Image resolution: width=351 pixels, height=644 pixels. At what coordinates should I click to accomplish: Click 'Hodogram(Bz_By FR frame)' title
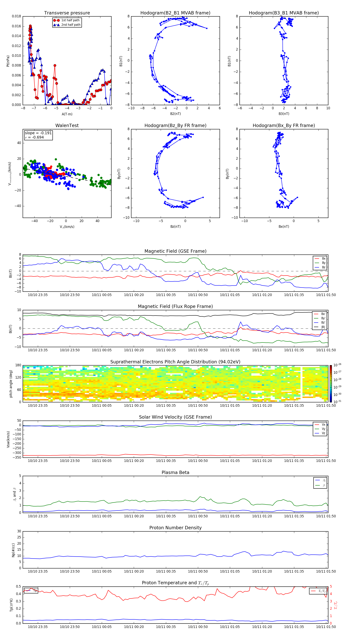click(175, 125)
